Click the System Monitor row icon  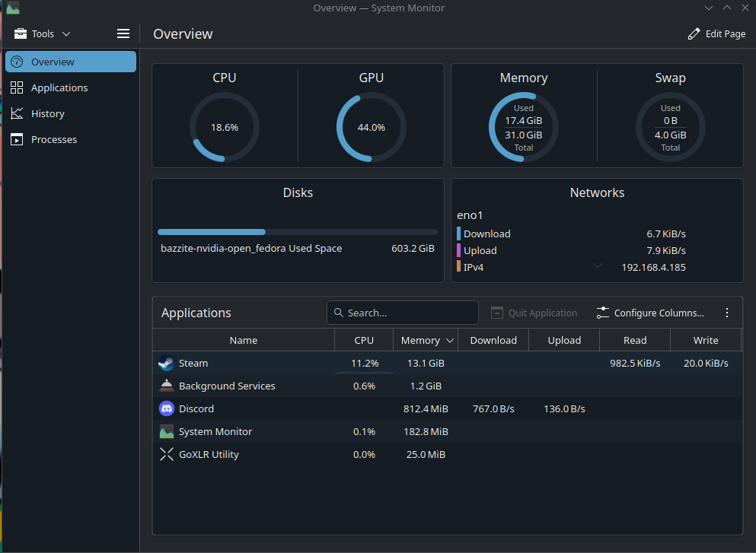(x=166, y=432)
